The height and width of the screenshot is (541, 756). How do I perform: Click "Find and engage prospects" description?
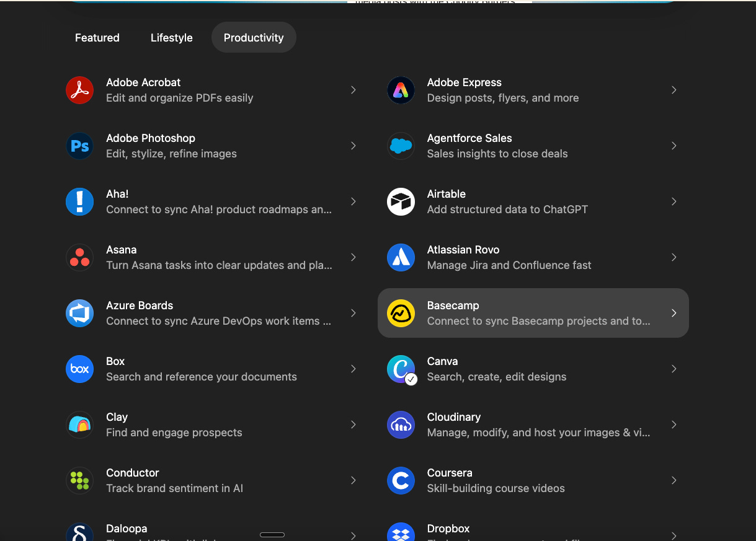(x=174, y=433)
